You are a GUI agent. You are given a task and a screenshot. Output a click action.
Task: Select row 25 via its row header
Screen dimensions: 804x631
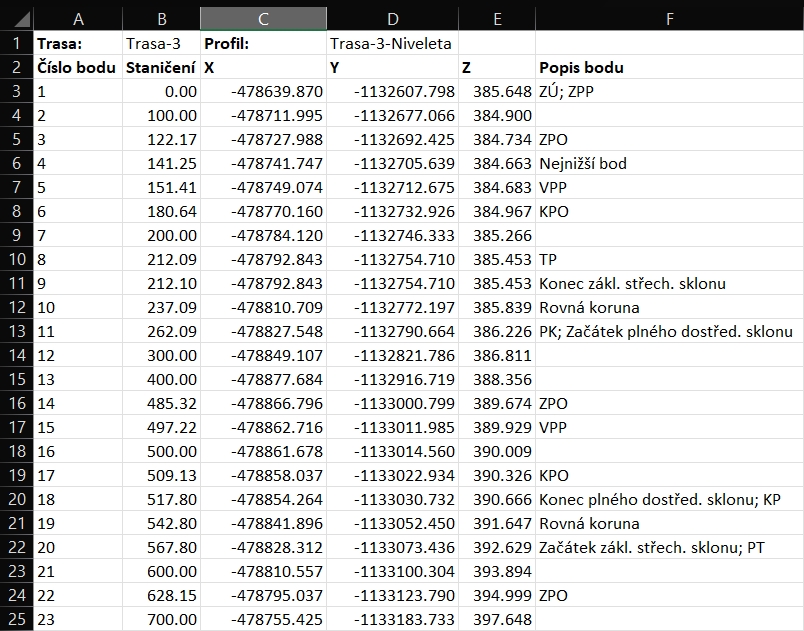[16, 619]
